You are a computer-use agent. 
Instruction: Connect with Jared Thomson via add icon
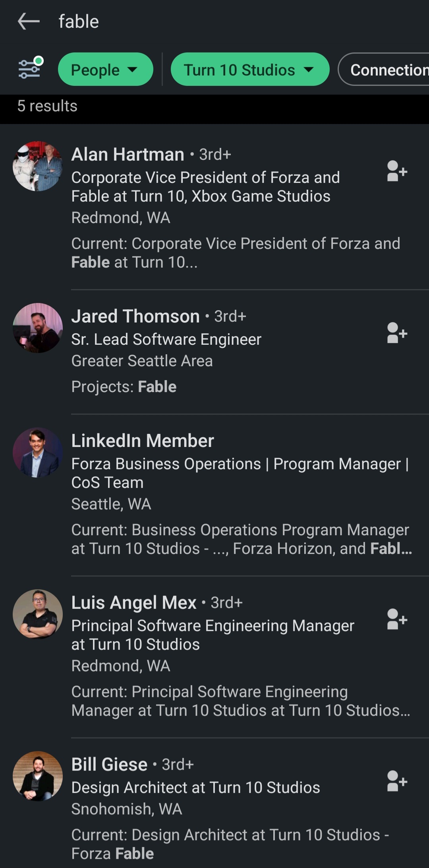397,333
